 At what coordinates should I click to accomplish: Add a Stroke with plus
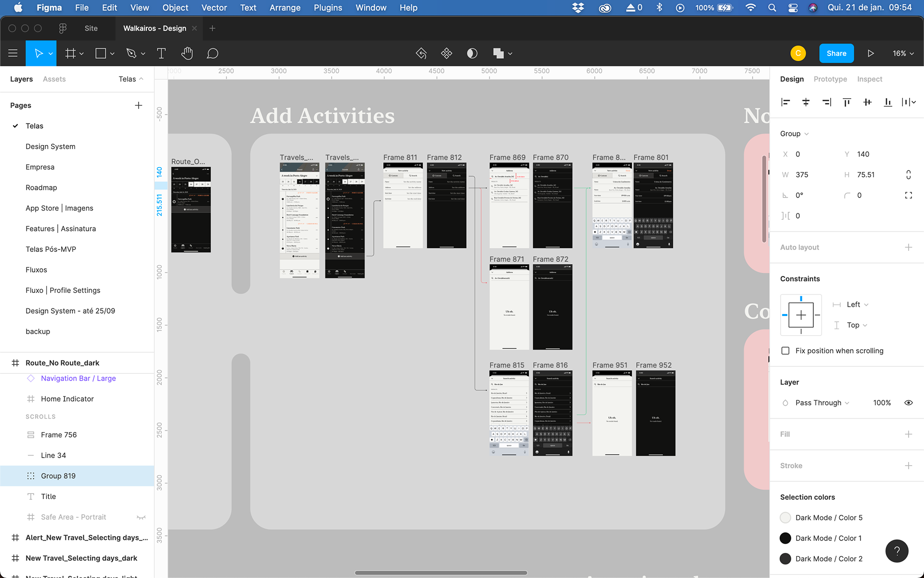(x=909, y=466)
